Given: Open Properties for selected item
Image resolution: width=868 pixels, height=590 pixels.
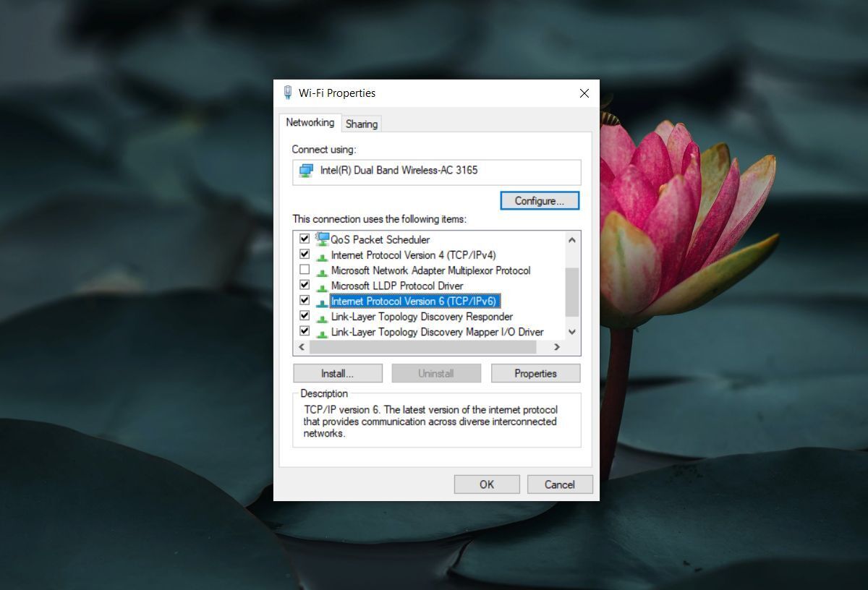Looking at the screenshot, I should tap(535, 373).
